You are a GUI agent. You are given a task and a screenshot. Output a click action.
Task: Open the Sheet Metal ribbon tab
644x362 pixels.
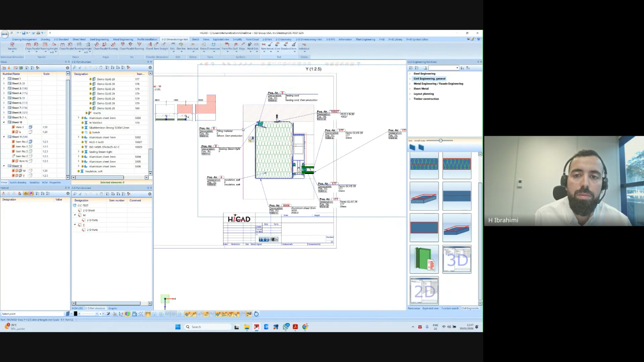pos(79,39)
